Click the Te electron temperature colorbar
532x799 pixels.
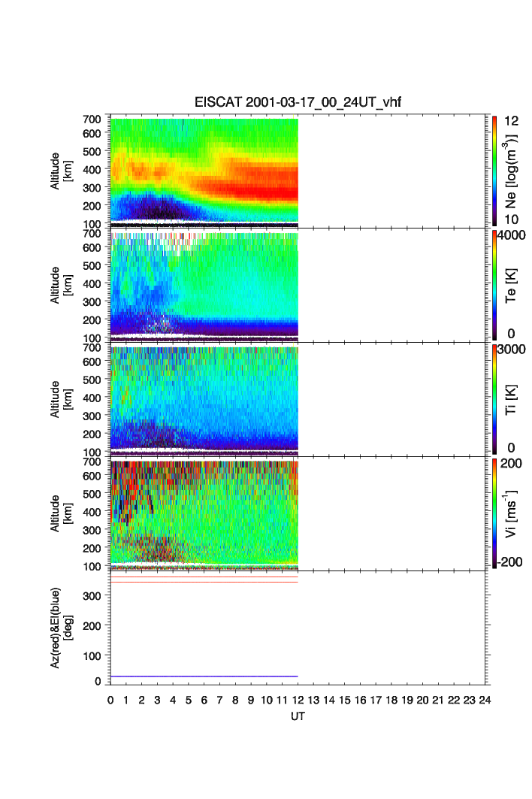click(495, 286)
